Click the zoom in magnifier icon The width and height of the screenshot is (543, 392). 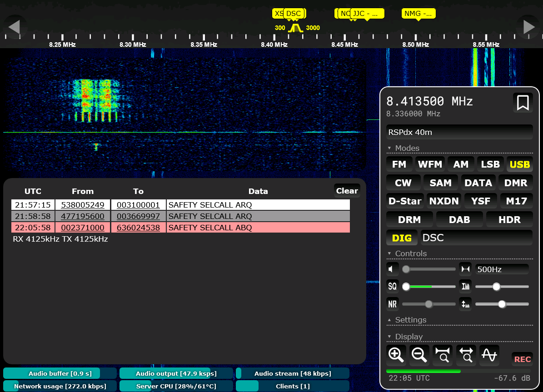pyautogui.click(x=396, y=355)
